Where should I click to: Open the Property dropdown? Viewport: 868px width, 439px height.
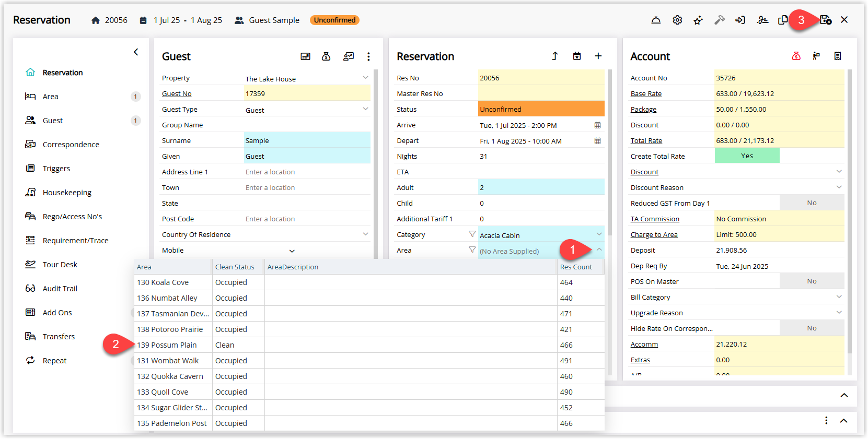tap(365, 78)
